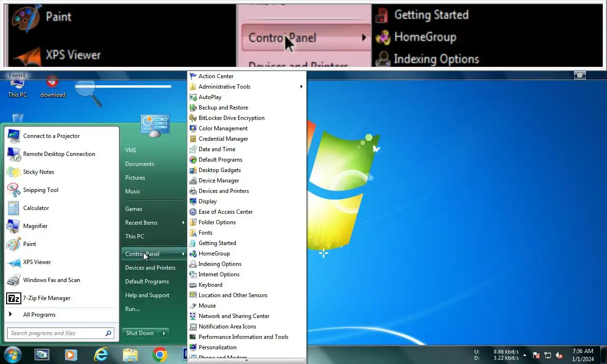This screenshot has width=607, height=364.
Task: Open Mouse settings
Action: click(x=247, y=306)
